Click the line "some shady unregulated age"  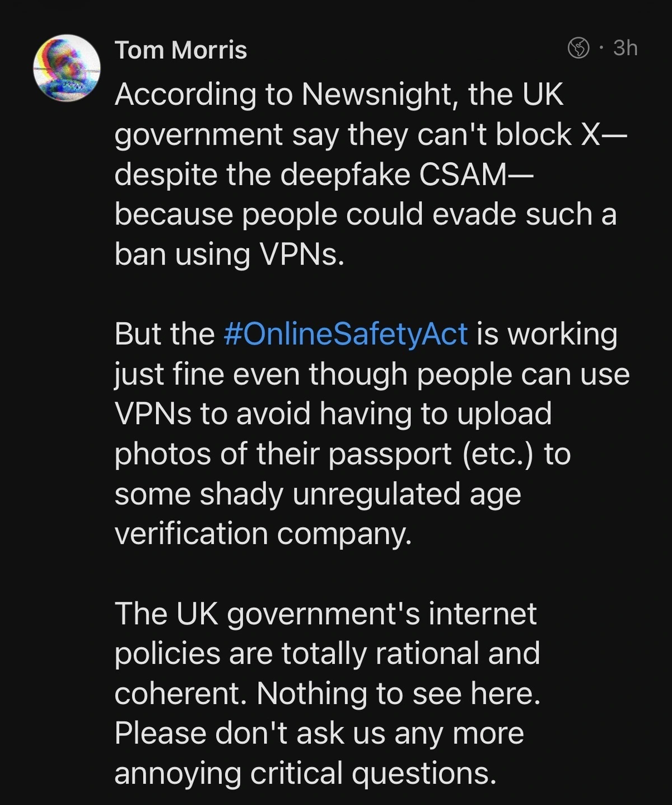click(x=318, y=494)
